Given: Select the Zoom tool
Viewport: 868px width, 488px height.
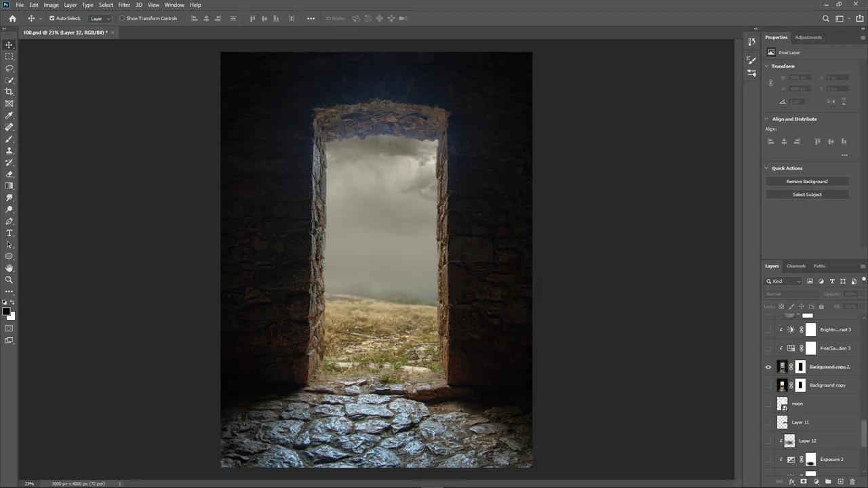Looking at the screenshot, I should tap(9, 279).
